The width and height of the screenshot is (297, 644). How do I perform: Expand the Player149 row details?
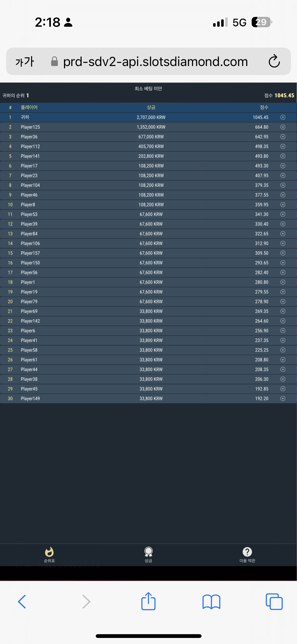click(283, 398)
